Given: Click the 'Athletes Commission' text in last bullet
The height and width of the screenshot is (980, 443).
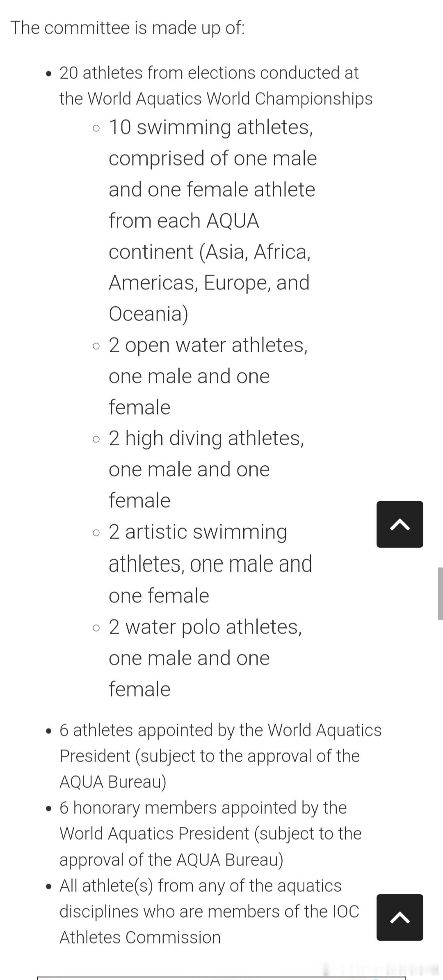Looking at the screenshot, I should [x=140, y=937].
